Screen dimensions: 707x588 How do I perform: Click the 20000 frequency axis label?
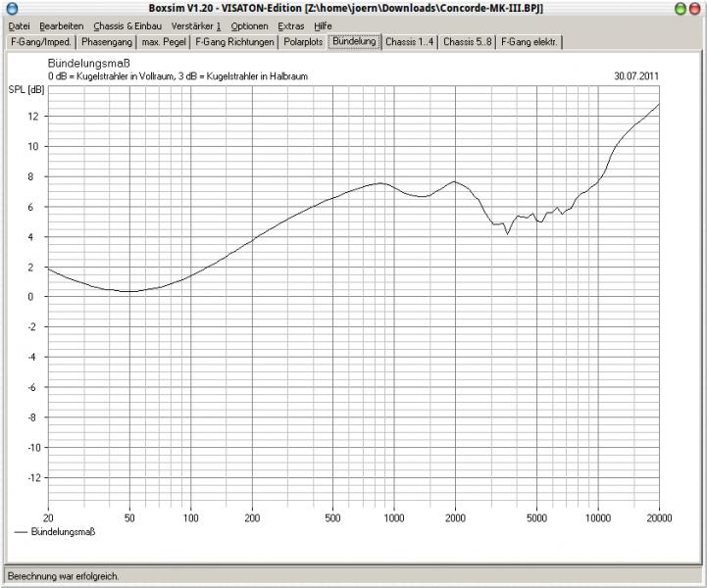tap(659, 518)
